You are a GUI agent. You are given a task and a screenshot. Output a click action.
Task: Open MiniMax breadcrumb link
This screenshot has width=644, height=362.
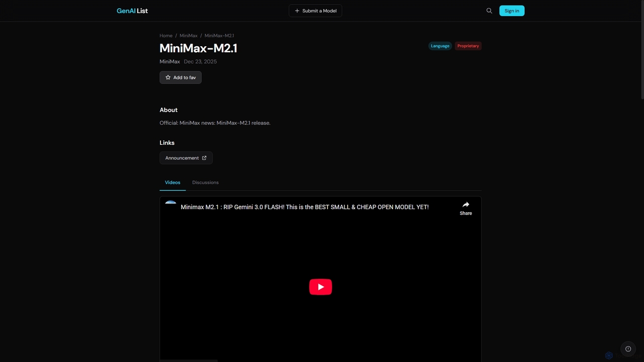[x=189, y=36]
